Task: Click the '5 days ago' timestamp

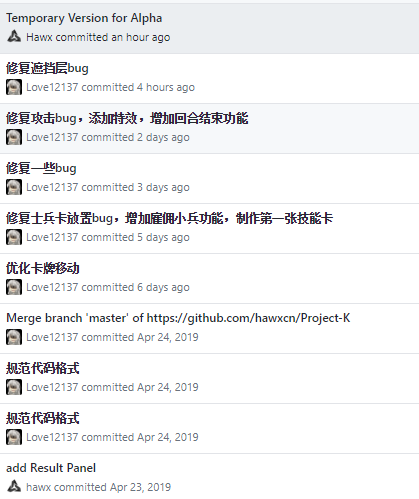Action: pyautogui.click(x=163, y=237)
